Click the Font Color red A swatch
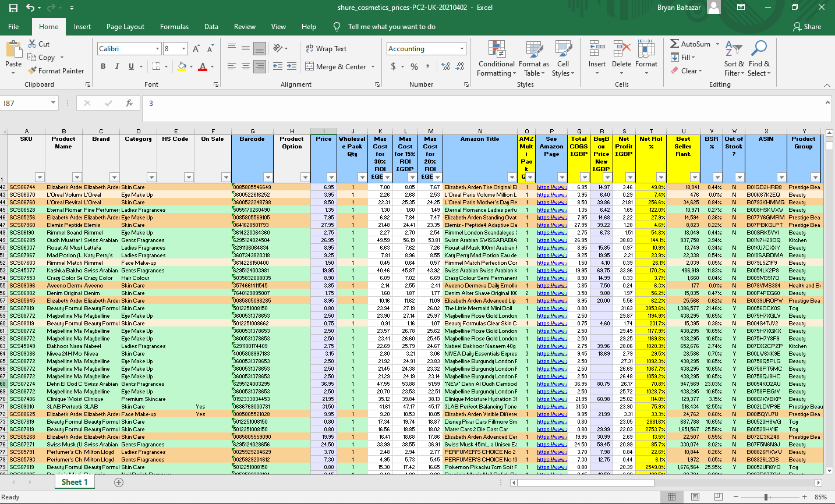The width and height of the screenshot is (835, 504). click(203, 66)
